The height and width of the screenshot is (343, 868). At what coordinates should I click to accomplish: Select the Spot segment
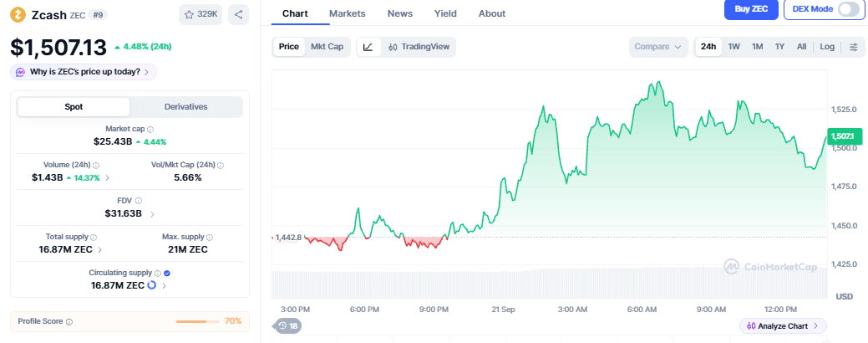pos(74,107)
